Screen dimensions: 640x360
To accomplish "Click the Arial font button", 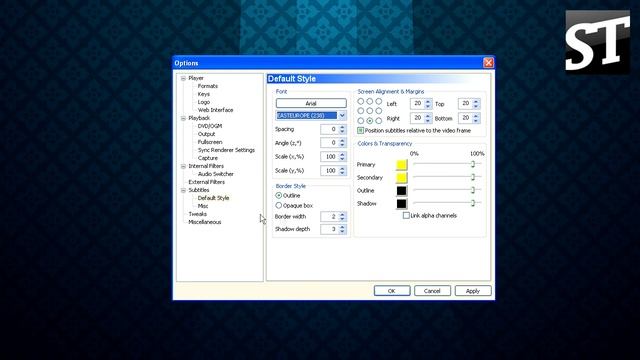I will [x=311, y=103].
